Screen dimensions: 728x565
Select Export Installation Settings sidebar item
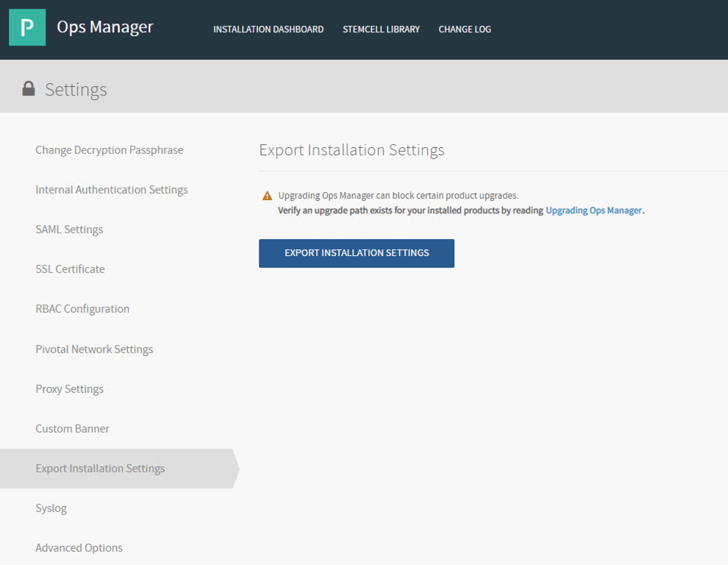[x=100, y=469]
